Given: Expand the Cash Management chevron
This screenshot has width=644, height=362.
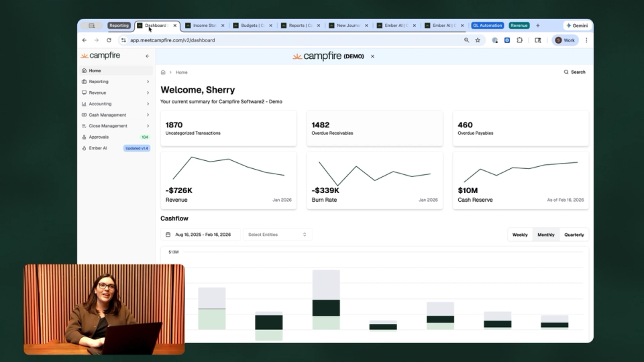Looking at the screenshot, I should [x=148, y=115].
